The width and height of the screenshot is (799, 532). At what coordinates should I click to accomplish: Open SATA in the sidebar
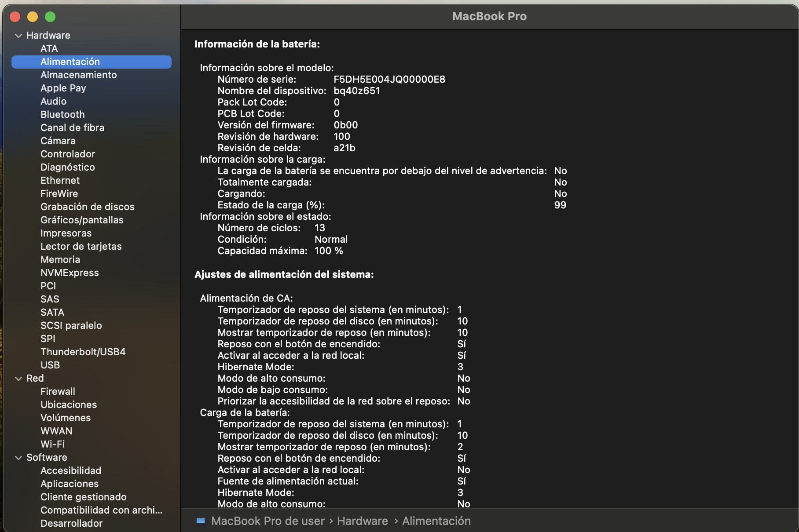point(52,312)
